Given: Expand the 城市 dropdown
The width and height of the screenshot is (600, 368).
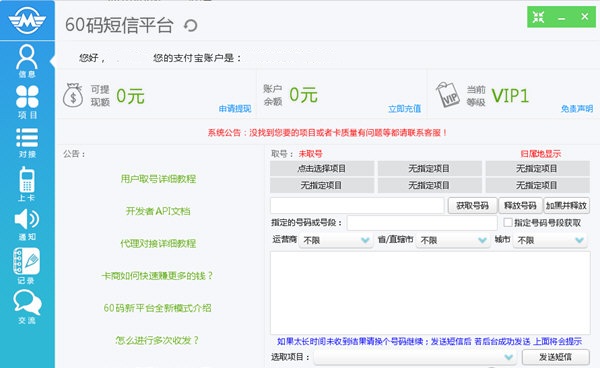Looking at the screenshot, I should (550, 240).
